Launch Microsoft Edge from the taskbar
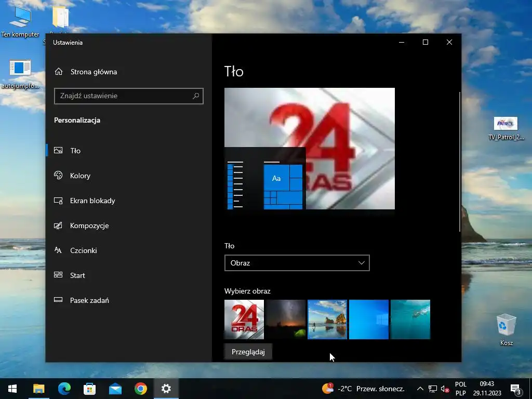The image size is (532, 399). pyautogui.click(x=64, y=389)
